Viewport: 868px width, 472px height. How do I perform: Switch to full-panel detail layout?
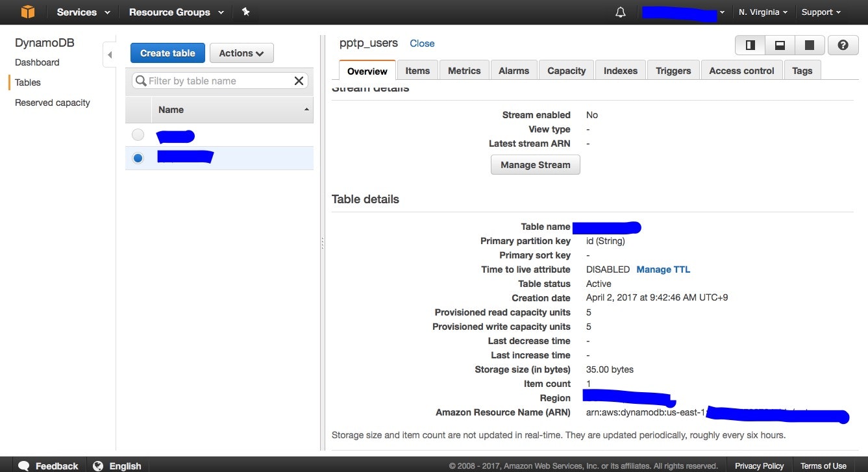click(x=810, y=45)
